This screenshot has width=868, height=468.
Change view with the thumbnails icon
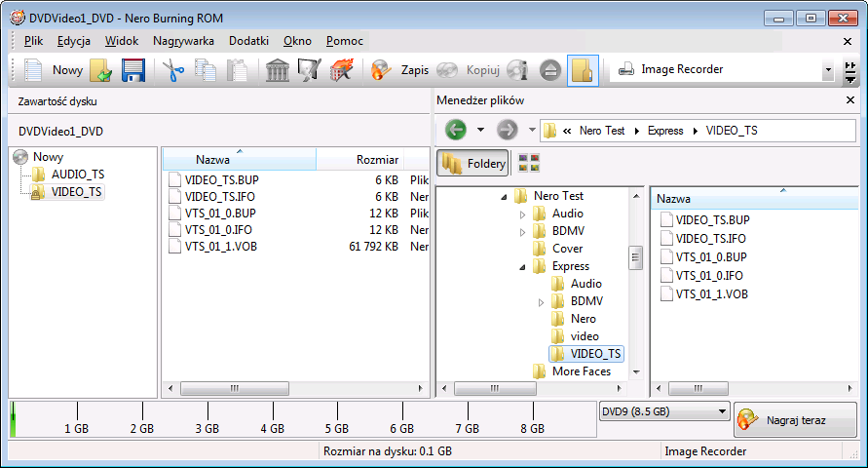(529, 163)
